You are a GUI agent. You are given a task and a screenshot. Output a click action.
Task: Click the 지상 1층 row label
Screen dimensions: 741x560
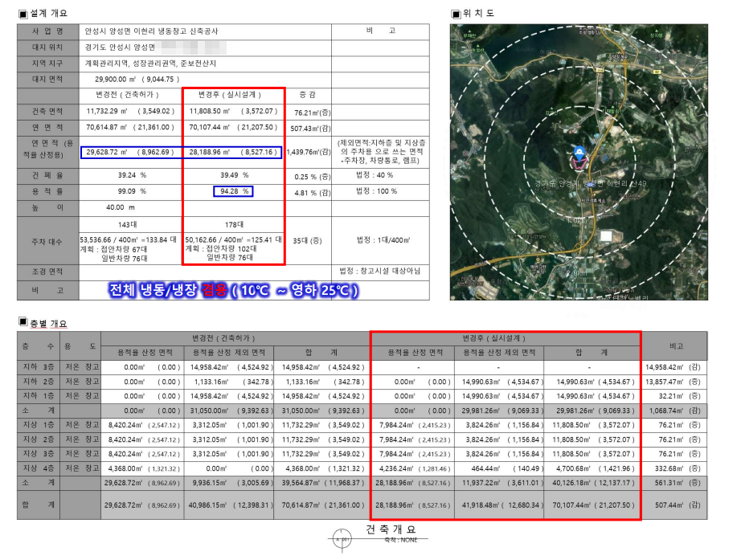(39, 425)
